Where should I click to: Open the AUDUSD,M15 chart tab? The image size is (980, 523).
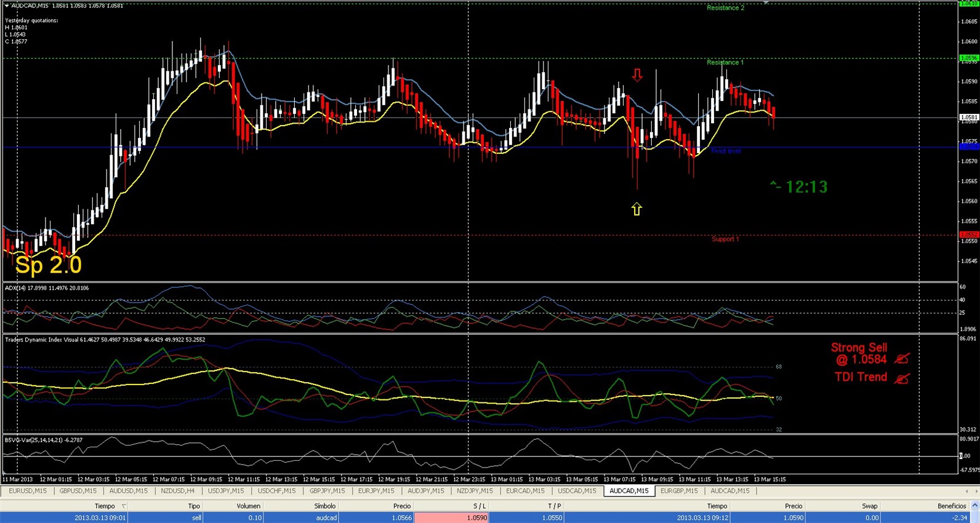point(128,491)
